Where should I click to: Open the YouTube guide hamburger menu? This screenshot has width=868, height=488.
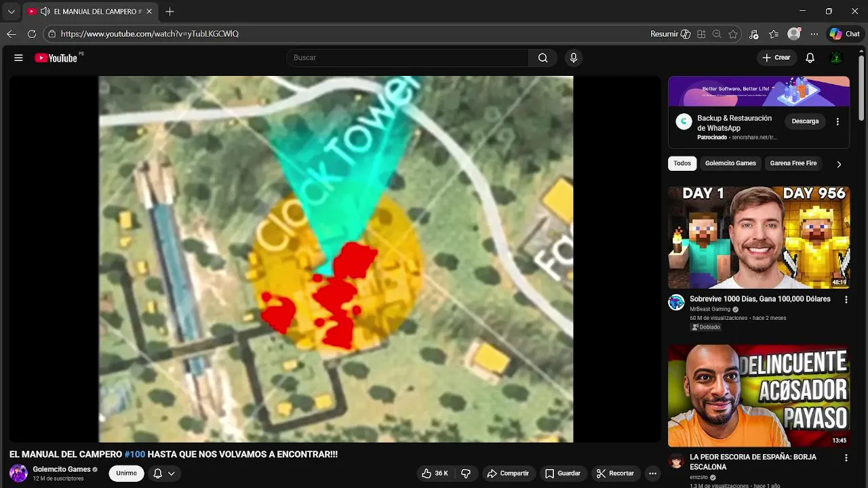click(18, 58)
